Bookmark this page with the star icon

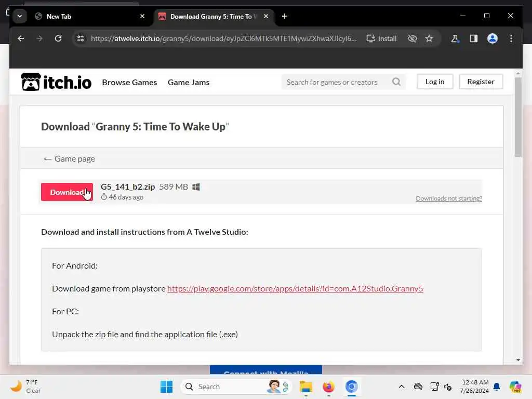click(x=429, y=38)
